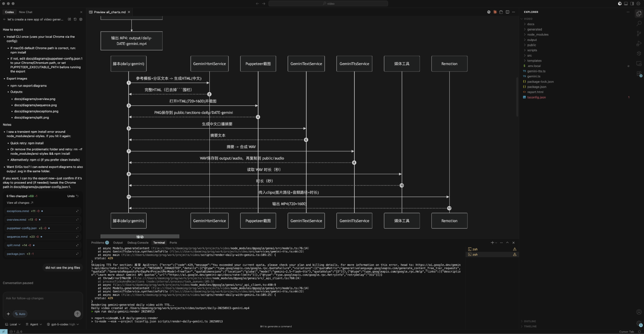
Task: Open the gpt-5-codex model dropdown
Action: 63,324
